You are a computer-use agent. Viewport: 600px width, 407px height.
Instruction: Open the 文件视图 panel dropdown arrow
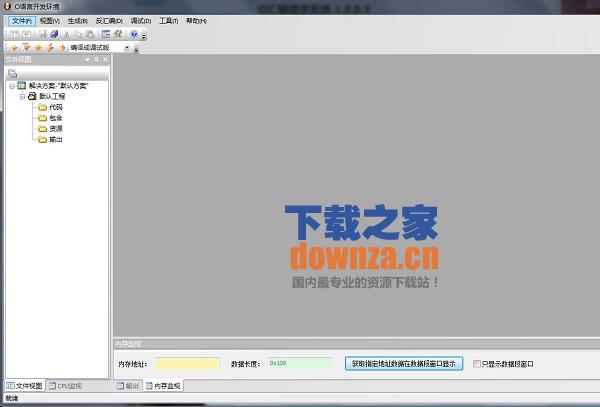87,60
